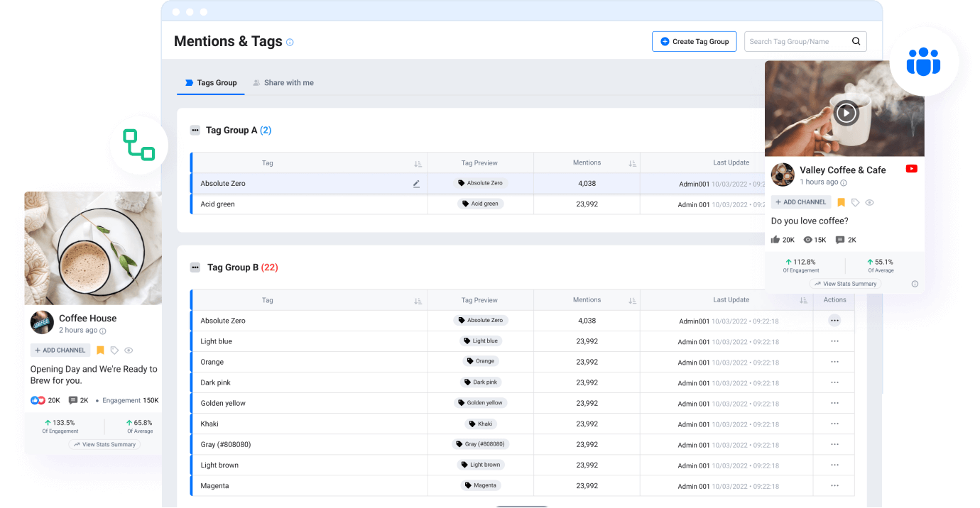980x508 pixels.
Task: Select the Dark pink tag preview swatch
Action: (481, 382)
